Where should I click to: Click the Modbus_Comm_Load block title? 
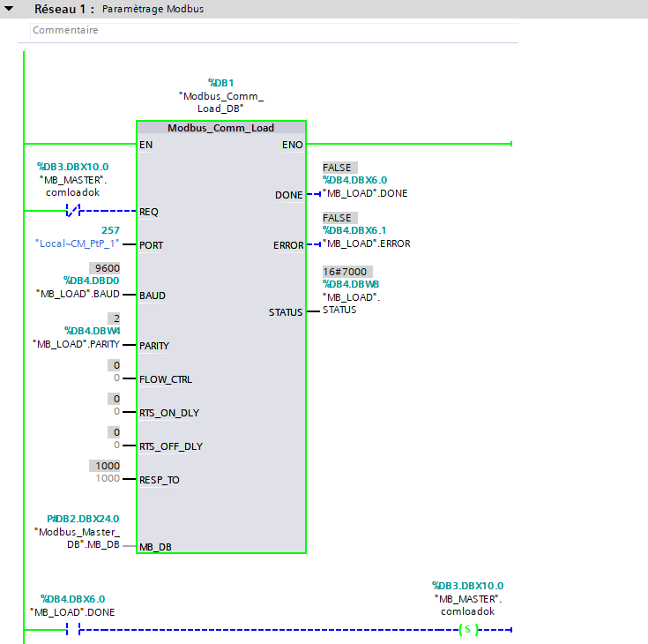220,128
